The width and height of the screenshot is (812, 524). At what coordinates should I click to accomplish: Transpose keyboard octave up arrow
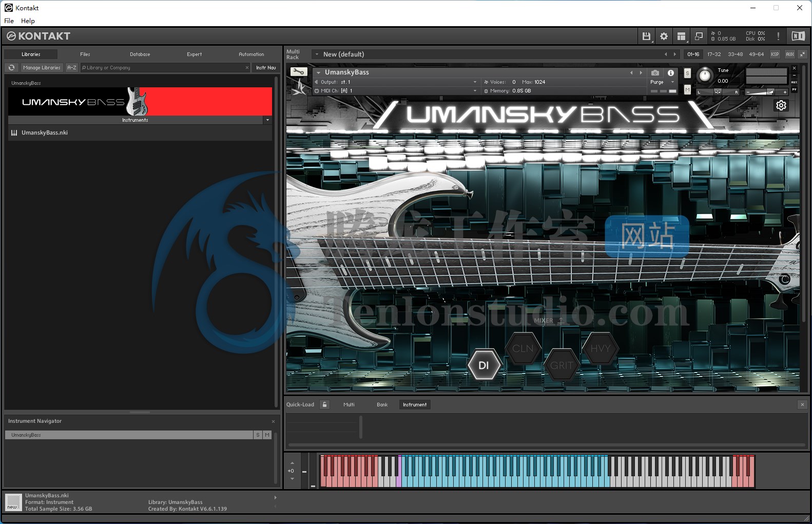pos(292,463)
